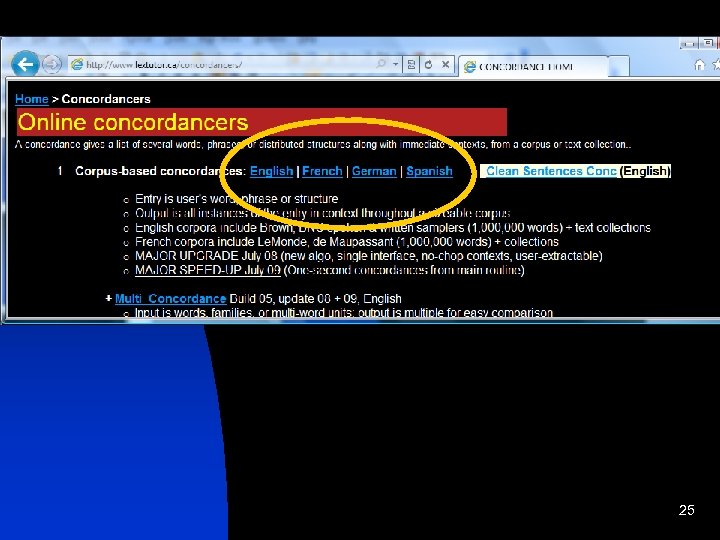
Task: Click the page icon beside the URL
Action: click(x=77, y=64)
